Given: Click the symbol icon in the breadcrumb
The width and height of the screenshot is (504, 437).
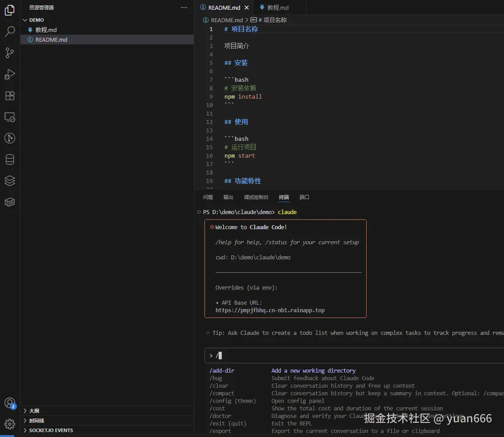Looking at the screenshot, I should pos(254,20).
